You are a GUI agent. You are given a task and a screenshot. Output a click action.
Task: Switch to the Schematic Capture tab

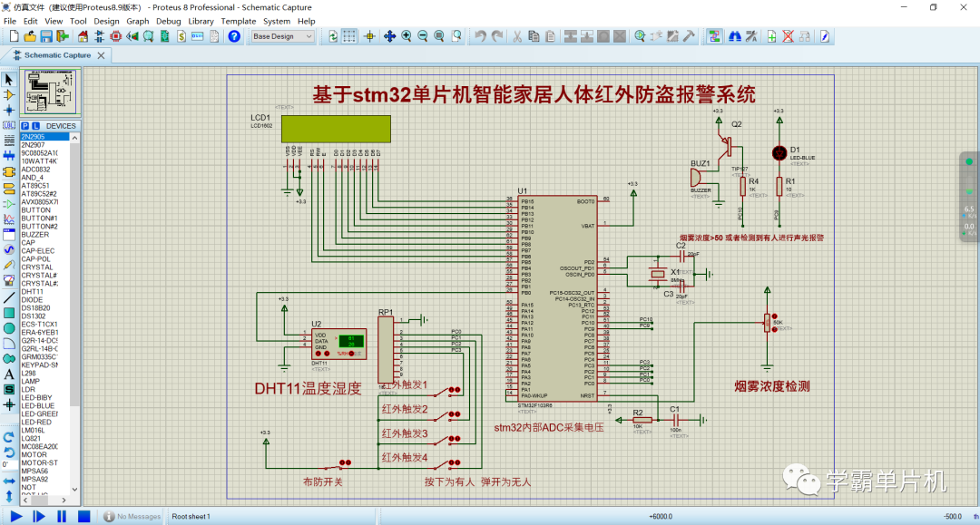tap(57, 55)
